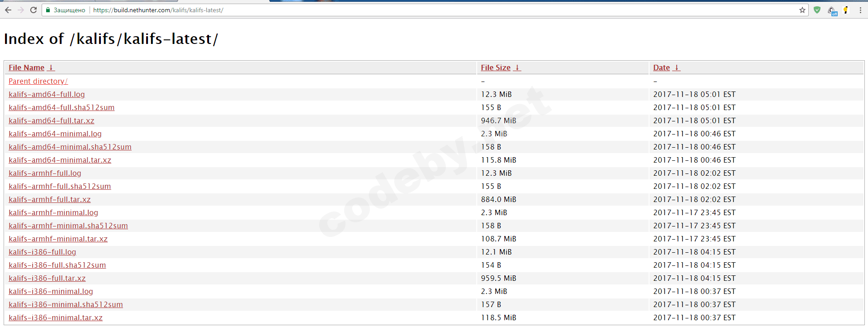Open kalifs-amd64-full.log
868x332 pixels.
[x=47, y=94]
